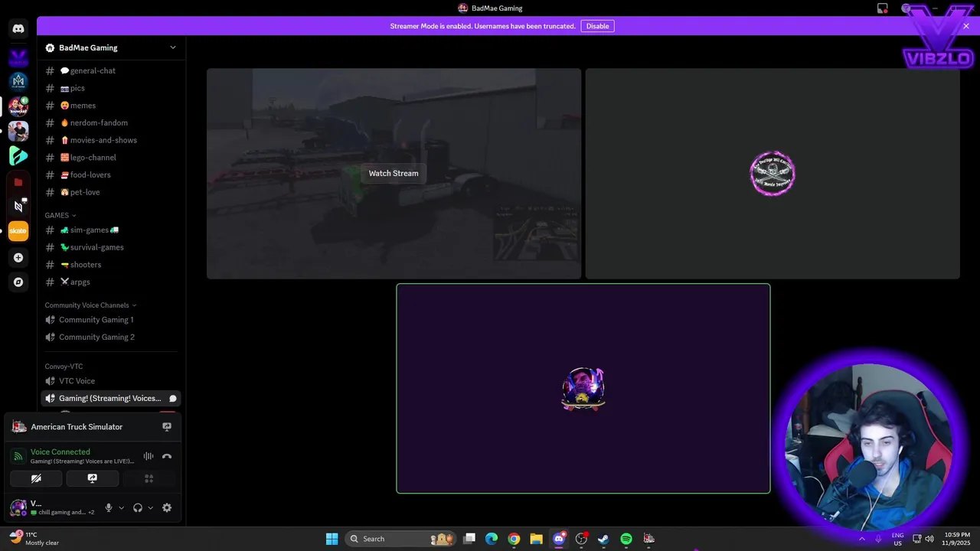Open Discord user settings gear
The height and width of the screenshot is (551, 980).
[167, 507]
